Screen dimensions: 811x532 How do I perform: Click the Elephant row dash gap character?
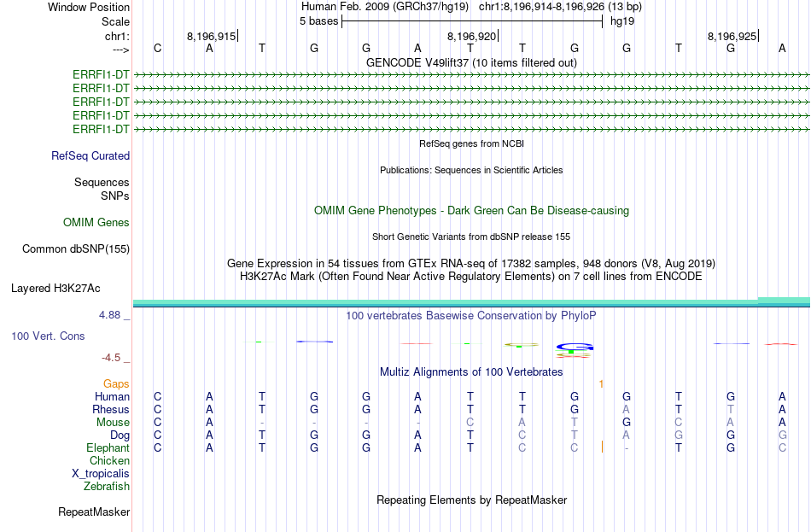point(627,448)
